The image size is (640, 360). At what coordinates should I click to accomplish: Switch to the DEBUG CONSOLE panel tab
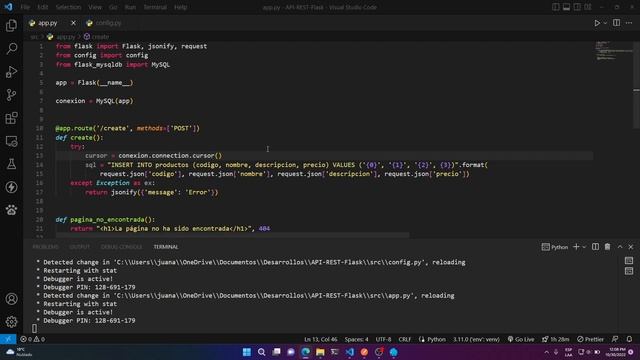pyautogui.click(x=121, y=247)
